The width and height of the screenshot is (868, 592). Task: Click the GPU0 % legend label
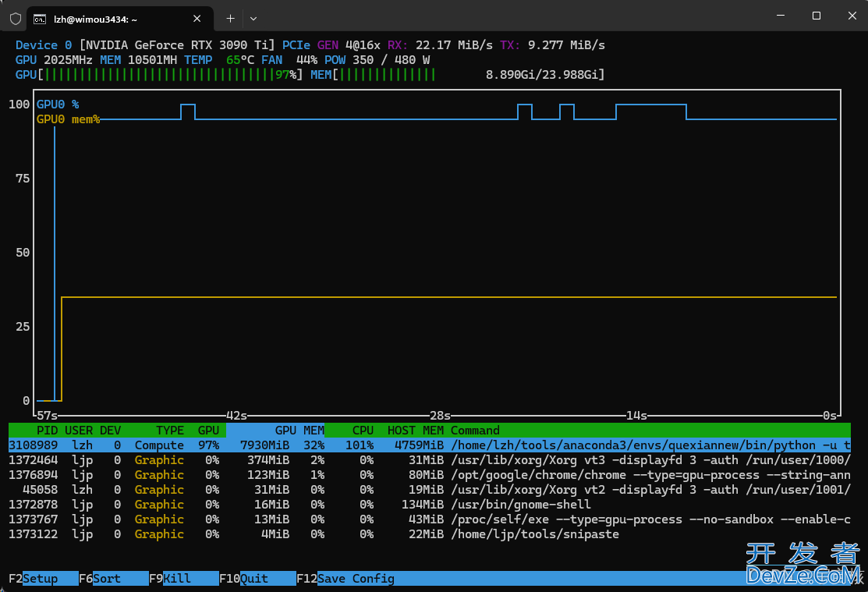point(58,104)
